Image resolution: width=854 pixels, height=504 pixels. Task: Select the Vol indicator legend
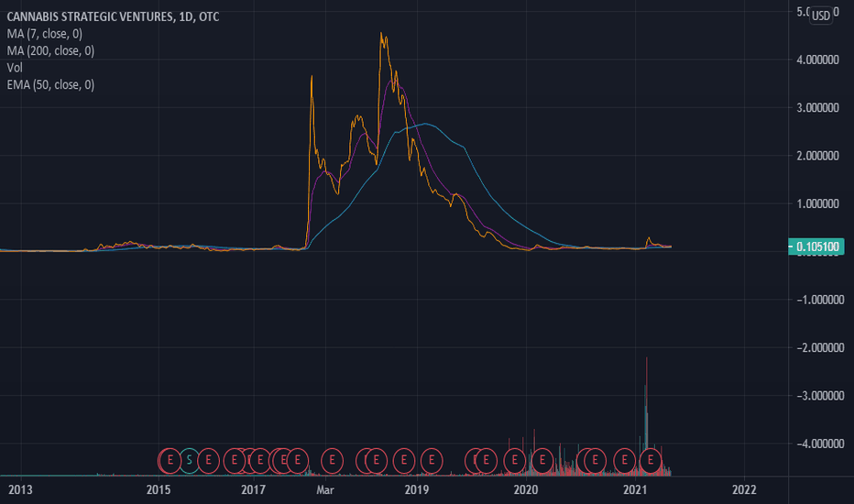tap(15, 68)
